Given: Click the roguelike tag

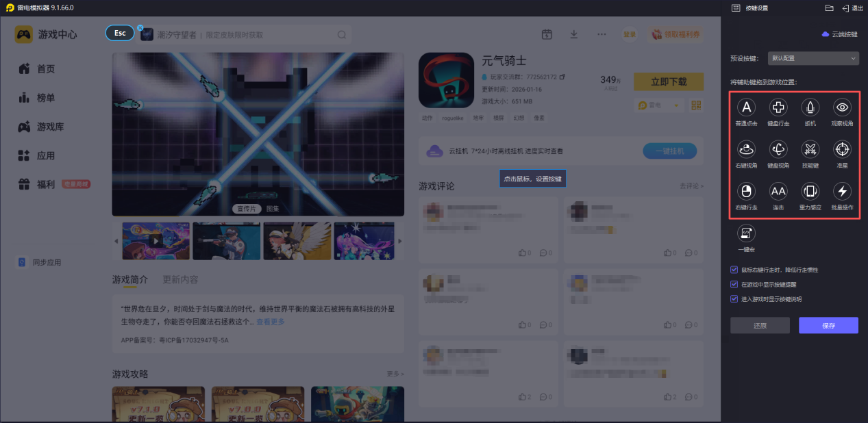Looking at the screenshot, I should point(452,118).
